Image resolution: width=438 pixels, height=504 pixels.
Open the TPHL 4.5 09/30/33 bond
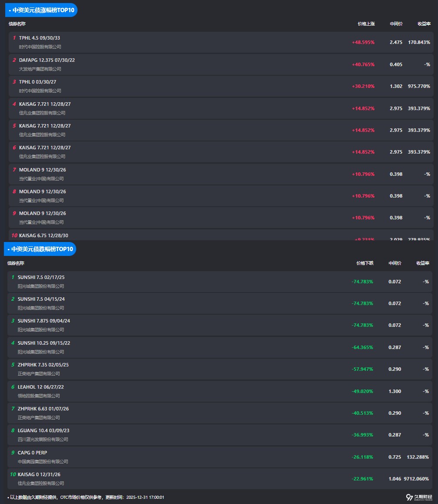[40, 38]
